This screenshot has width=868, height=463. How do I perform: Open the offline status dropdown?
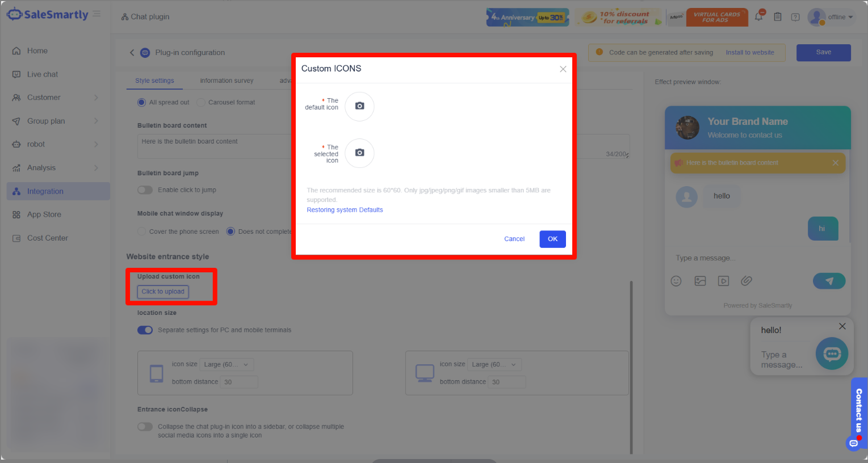point(840,17)
